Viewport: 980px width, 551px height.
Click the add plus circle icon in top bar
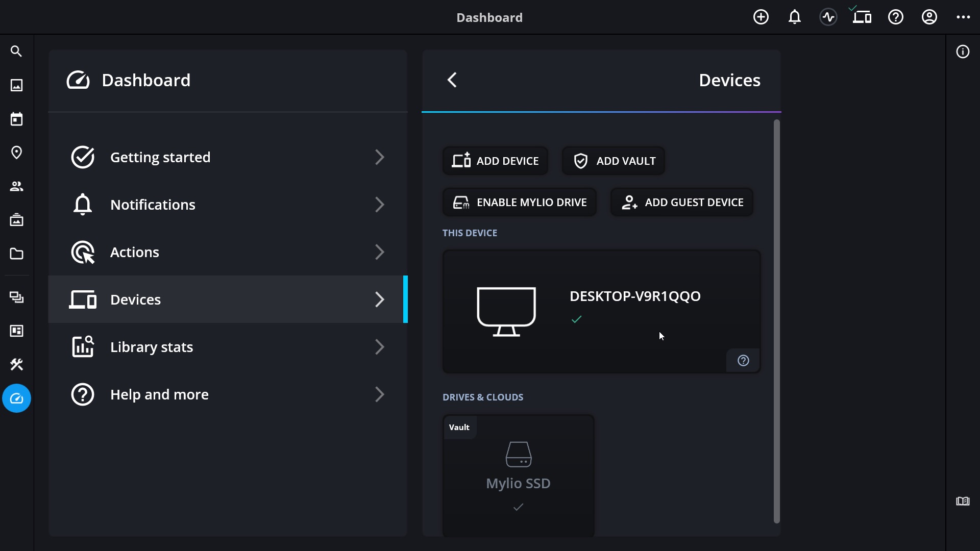coord(761,17)
